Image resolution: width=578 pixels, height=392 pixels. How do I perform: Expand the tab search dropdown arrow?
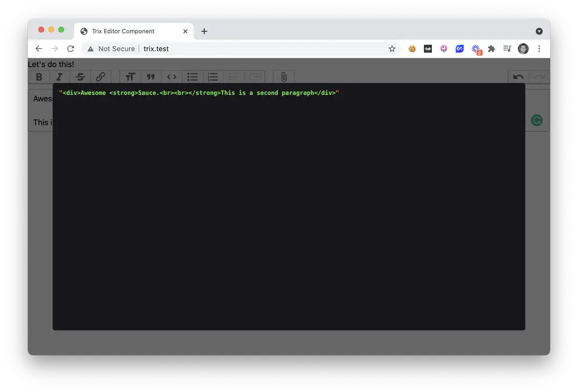tap(539, 32)
